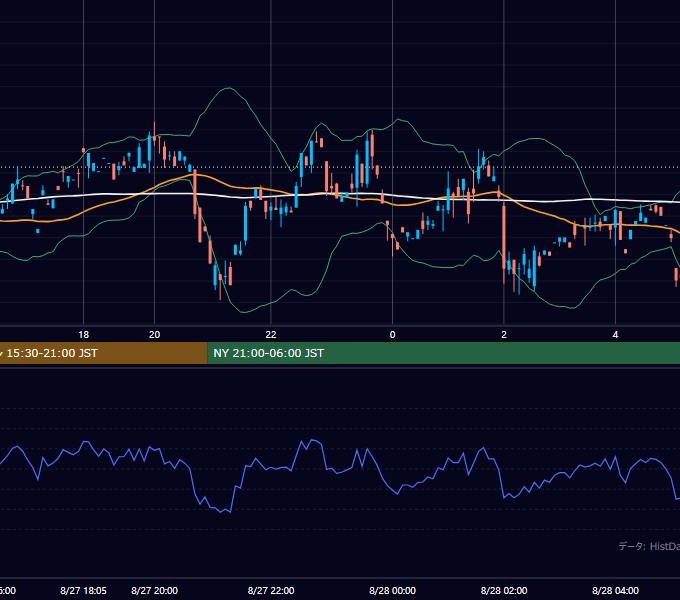Click the 8/27 20:00 time label

[x=154, y=590]
